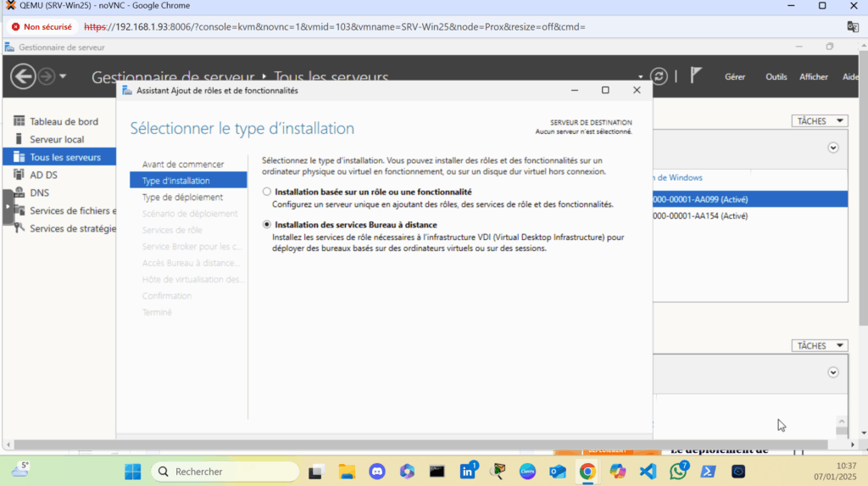Close the role wizard dialog
Viewport: 868px width, 486px height.
pyautogui.click(x=637, y=90)
